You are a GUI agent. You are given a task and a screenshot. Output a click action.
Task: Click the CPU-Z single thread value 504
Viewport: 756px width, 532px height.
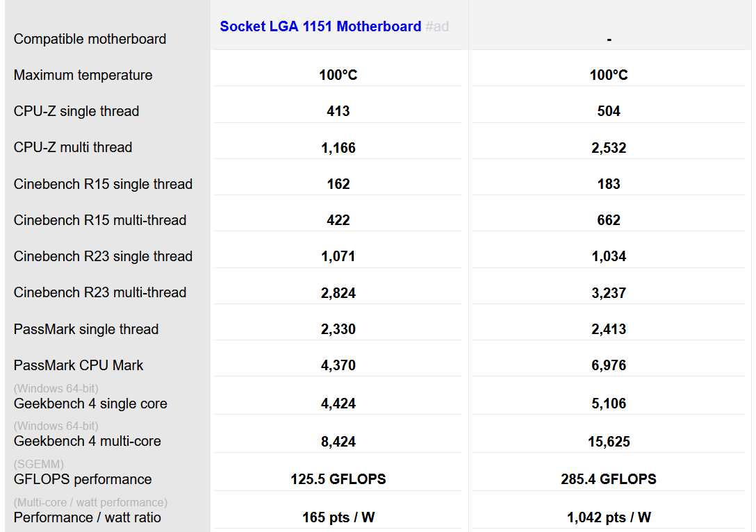[x=609, y=111]
